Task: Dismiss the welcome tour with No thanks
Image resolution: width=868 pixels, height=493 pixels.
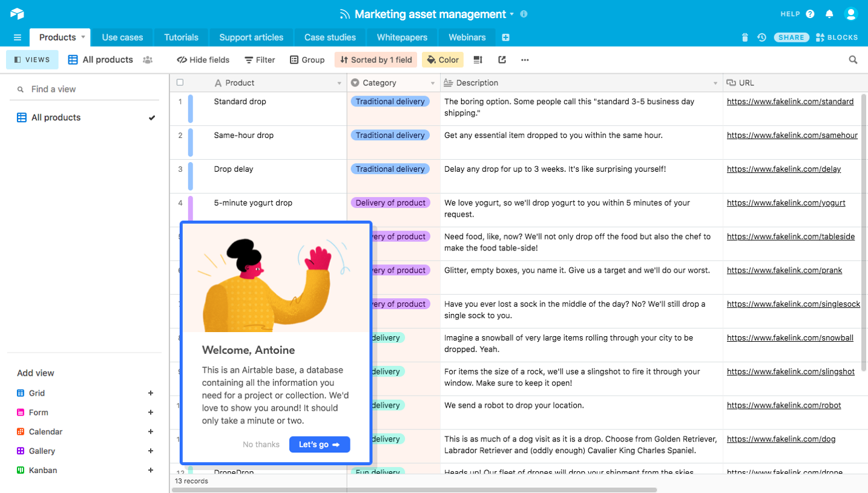Action: click(x=261, y=445)
